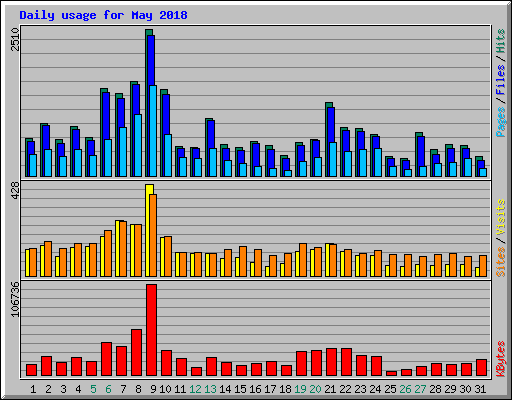
Task: Click the red KBytes bar for day 8
Action: (x=136, y=353)
